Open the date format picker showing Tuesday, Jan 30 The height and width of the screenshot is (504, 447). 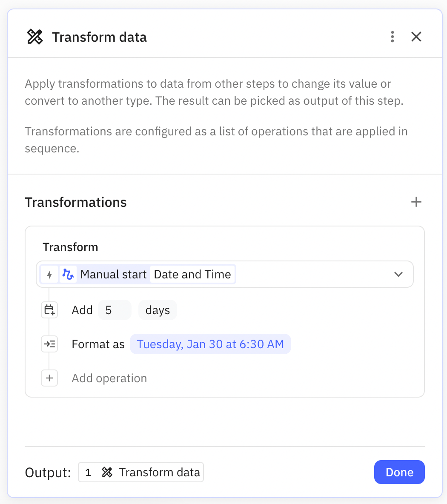point(210,344)
